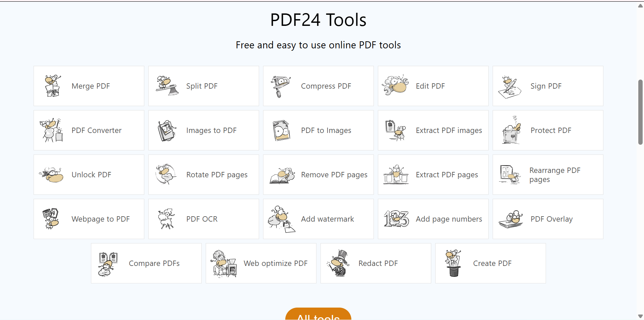Open the Web optimize PDF icon
The height and width of the screenshot is (320, 644).
pos(224,264)
